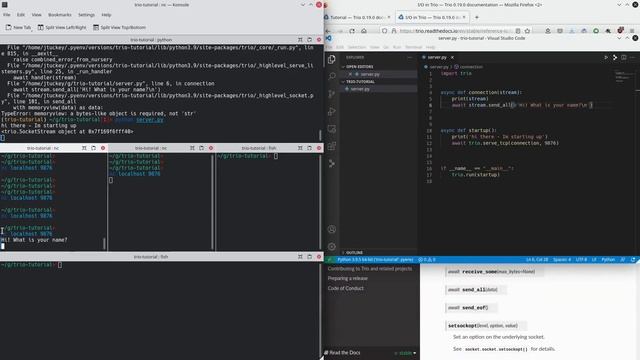Open Code of Conduct docs link
This screenshot has width=640, height=360.
[x=346, y=288]
